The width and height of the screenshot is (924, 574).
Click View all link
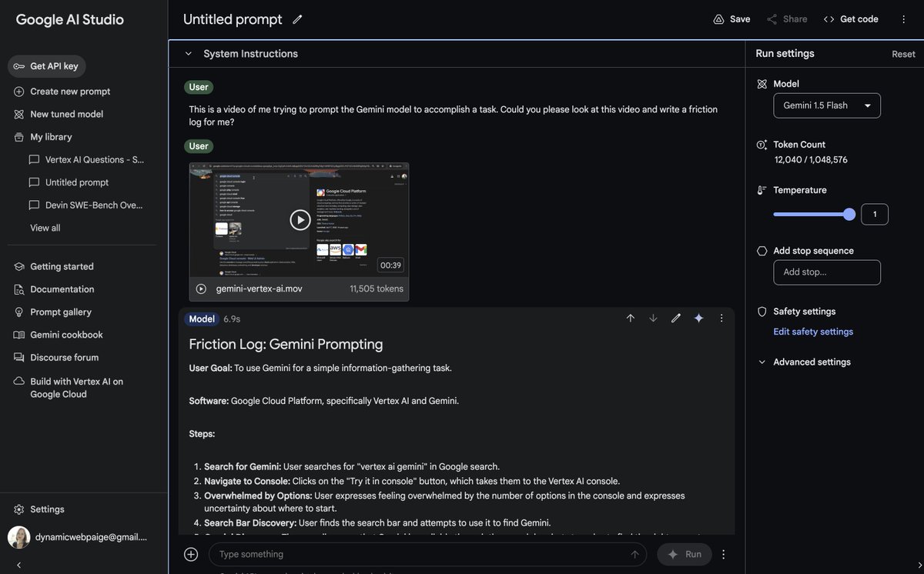(x=45, y=228)
